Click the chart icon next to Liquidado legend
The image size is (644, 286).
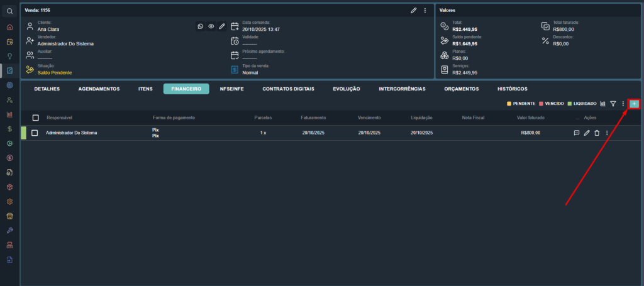[x=602, y=104]
